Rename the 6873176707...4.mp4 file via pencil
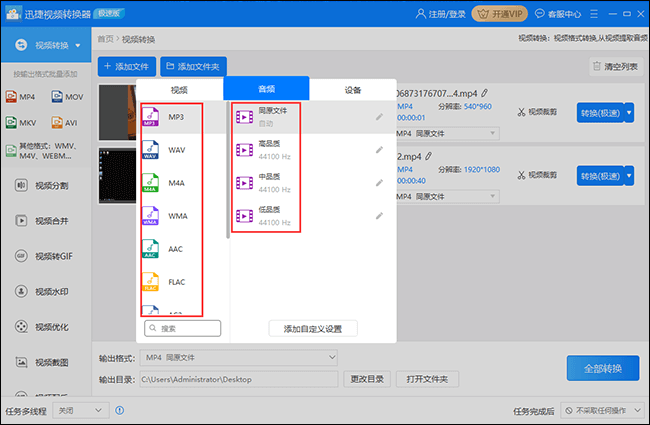The width and height of the screenshot is (650, 425). tap(484, 93)
